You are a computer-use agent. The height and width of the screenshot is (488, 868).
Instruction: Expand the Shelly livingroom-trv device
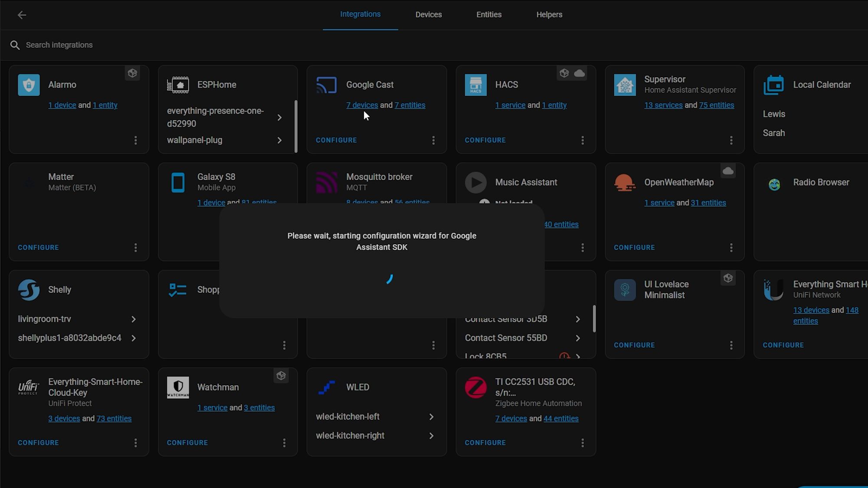pos(134,319)
